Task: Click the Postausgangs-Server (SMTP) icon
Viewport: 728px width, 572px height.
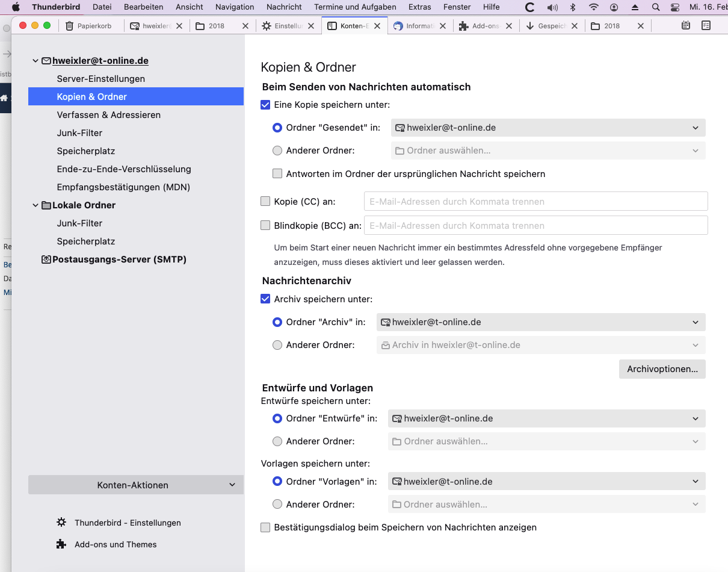Action: click(46, 260)
